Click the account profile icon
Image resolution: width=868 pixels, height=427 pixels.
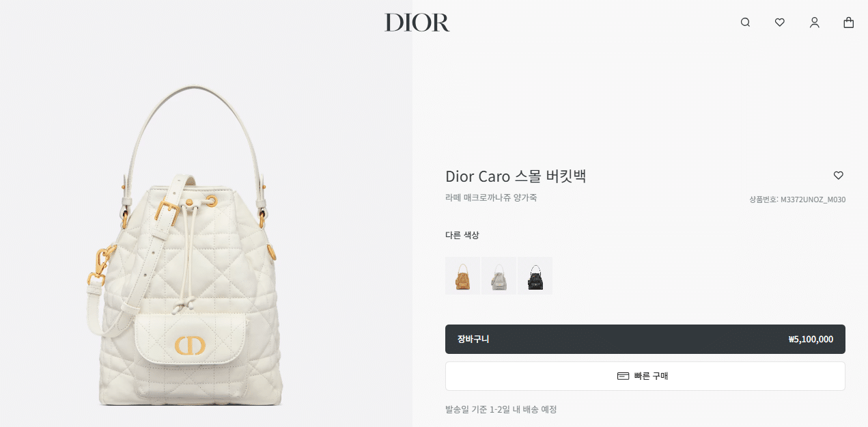pyautogui.click(x=814, y=23)
